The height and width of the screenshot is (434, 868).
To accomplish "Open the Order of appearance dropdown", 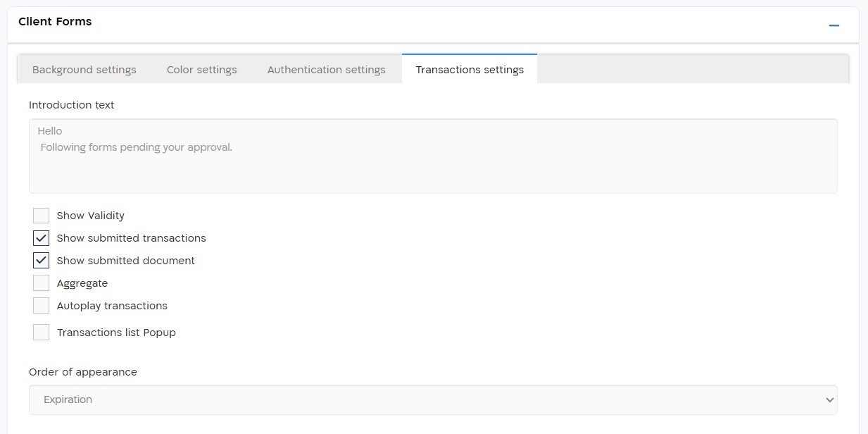I will click(433, 399).
